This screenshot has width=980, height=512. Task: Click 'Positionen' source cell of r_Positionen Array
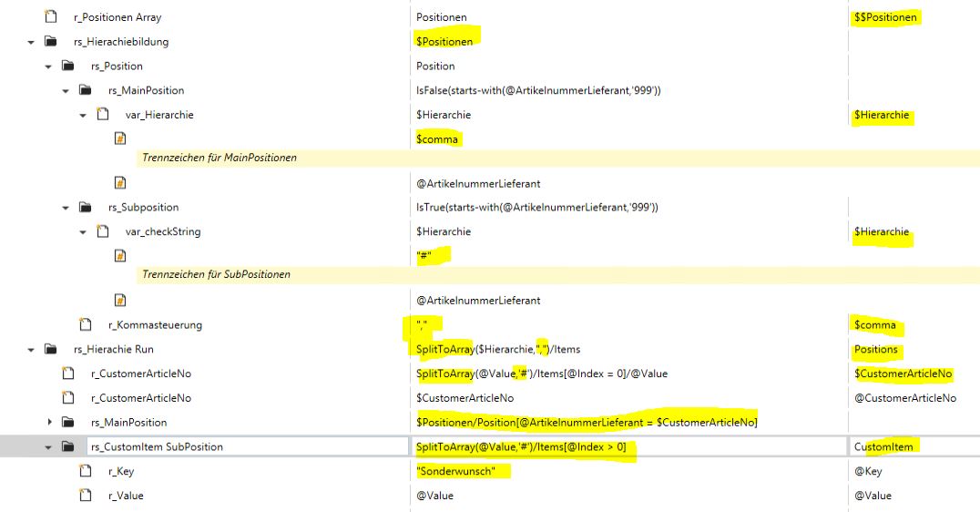(x=441, y=17)
